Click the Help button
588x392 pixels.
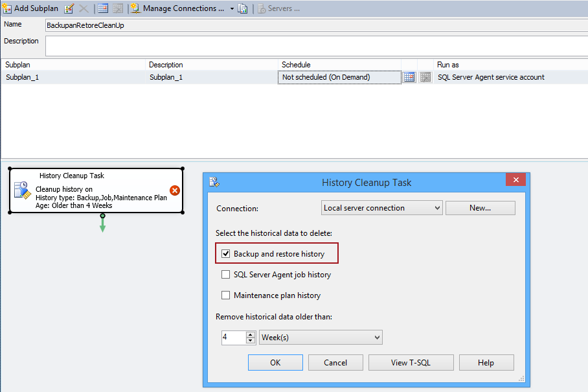pyautogui.click(x=486, y=363)
